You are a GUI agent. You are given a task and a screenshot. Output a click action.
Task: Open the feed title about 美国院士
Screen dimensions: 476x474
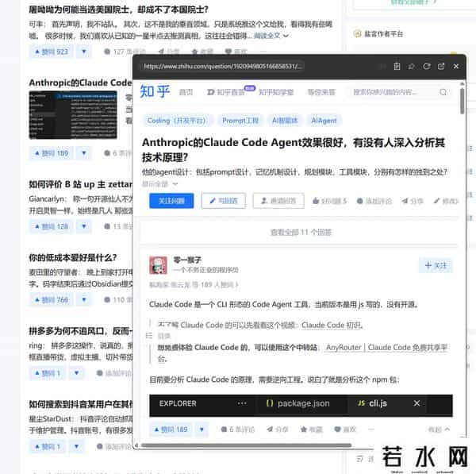coord(119,10)
